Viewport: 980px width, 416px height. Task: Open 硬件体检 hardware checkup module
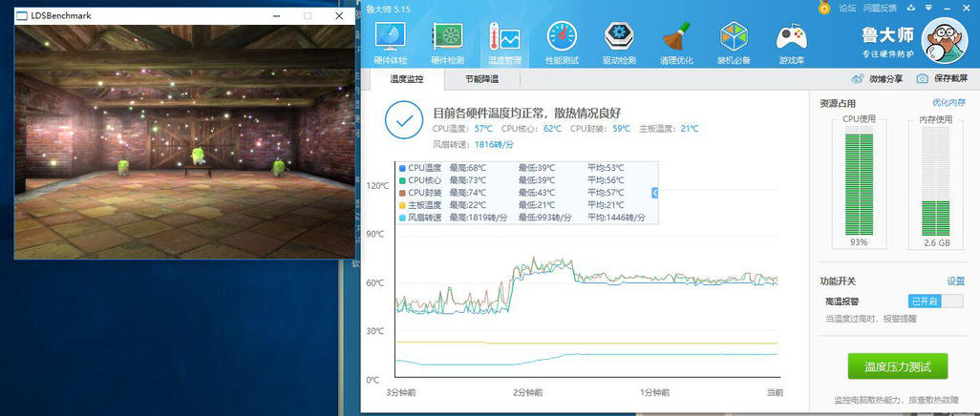tap(390, 44)
